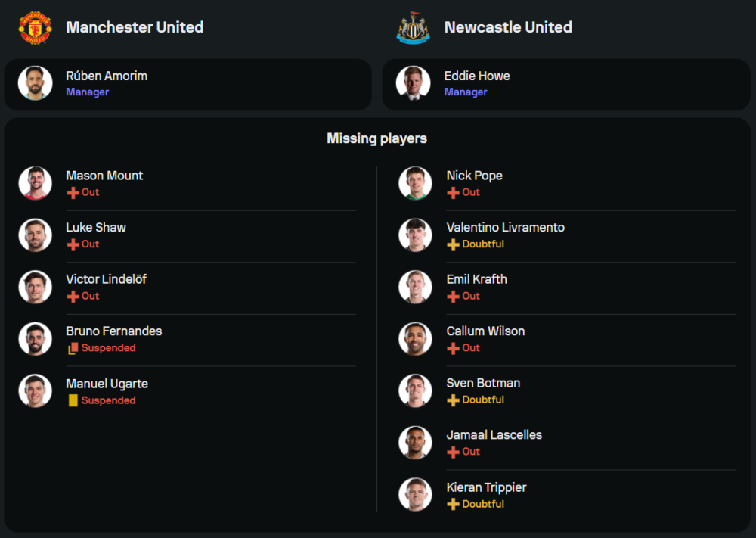
Task: Click the Newcastle United crest logo
Action: pos(414,27)
